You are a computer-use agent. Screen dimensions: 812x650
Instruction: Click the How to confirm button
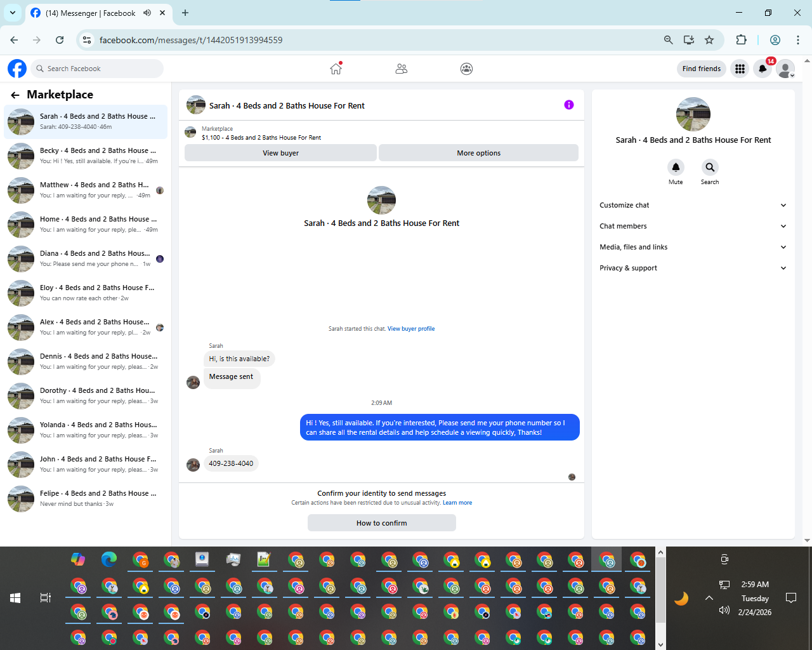tap(382, 523)
